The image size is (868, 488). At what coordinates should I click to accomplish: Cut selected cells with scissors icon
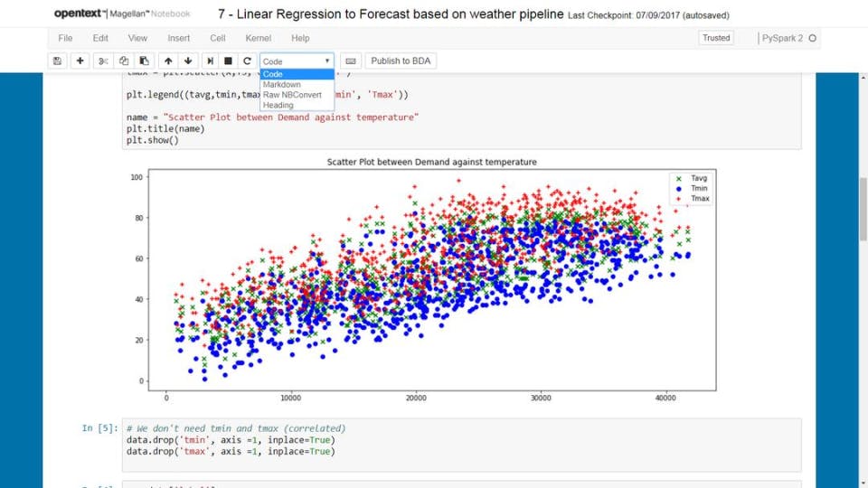103,61
